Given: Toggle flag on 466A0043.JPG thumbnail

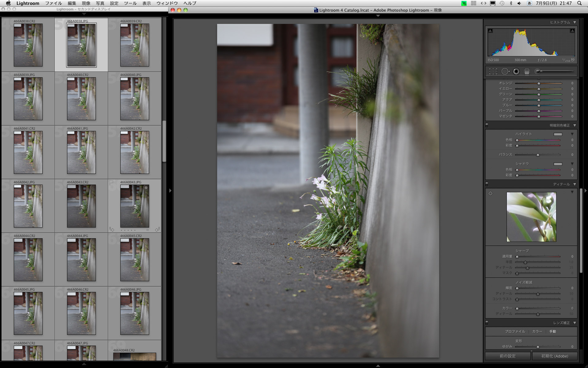Looking at the screenshot, I should click(111, 182).
